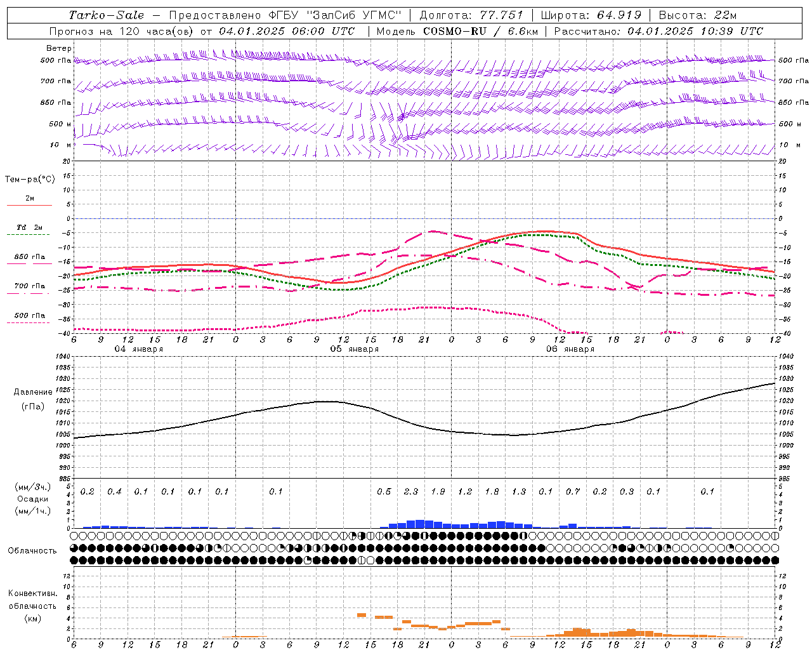Click the latitude value Широта: 64.919
This screenshot has height=650, width=812.
pyautogui.click(x=591, y=15)
